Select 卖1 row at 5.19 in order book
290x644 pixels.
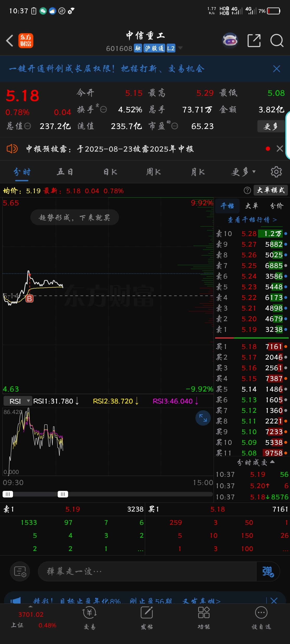252,330
